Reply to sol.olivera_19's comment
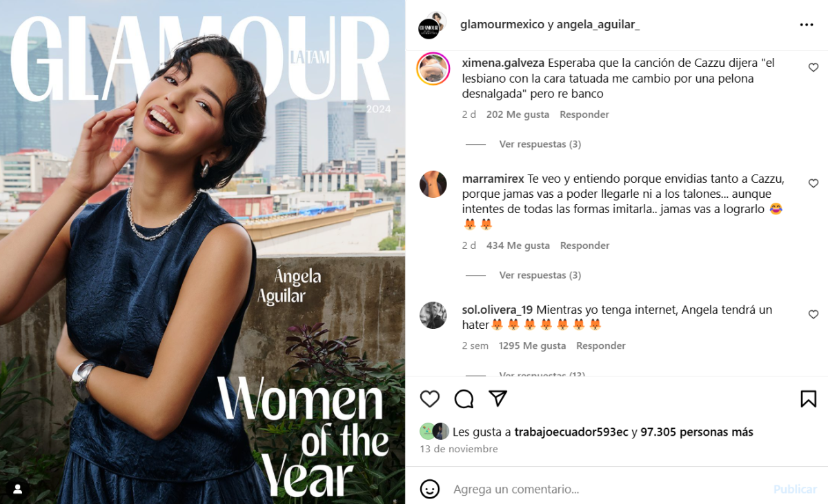The height and width of the screenshot is (504, 828). click(x=601, y=345)
